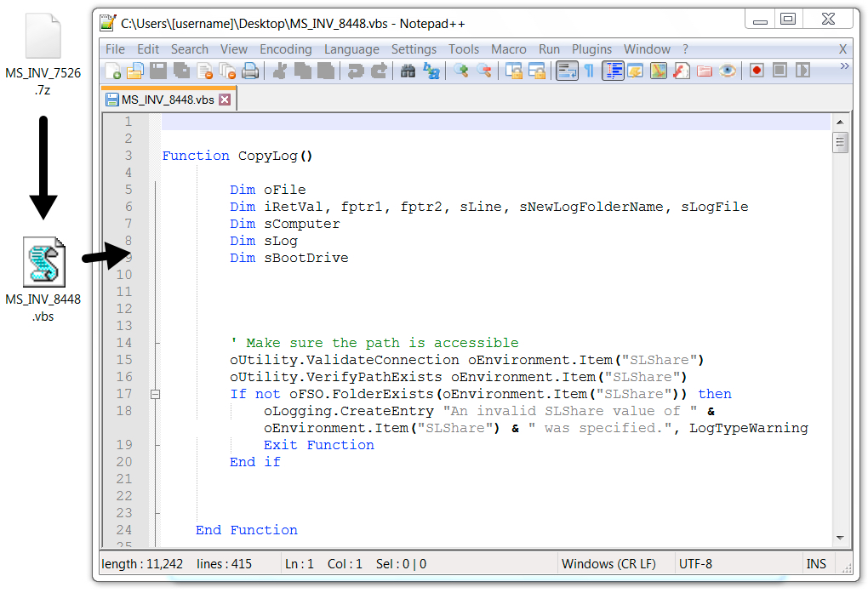Select the MS_INV_7526.7z desktop file icon

click(x=43, y=55)
